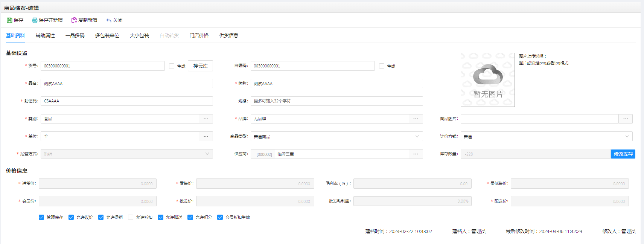This screenshot has height=244, width=644.
Task: Click the 保存 save icon
Action: pyautogui.click(x=9, y=20)
